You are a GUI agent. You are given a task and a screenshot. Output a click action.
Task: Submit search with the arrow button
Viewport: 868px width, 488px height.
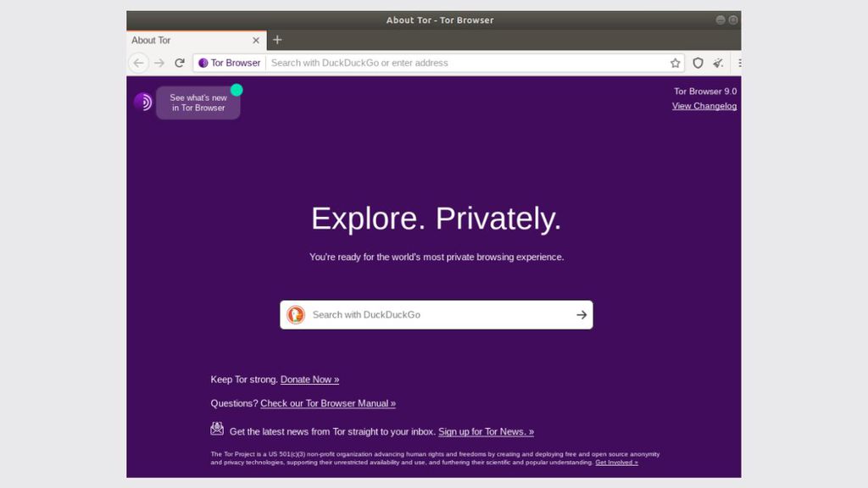581,315
